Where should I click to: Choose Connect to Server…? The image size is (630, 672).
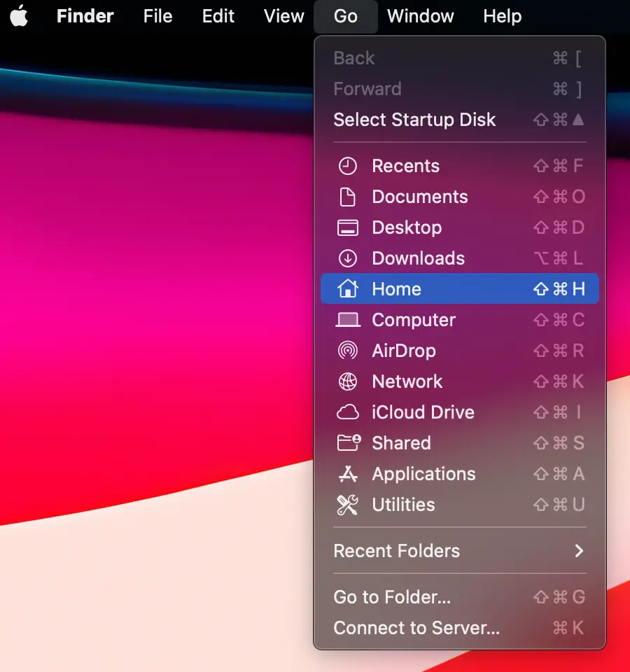459,628
